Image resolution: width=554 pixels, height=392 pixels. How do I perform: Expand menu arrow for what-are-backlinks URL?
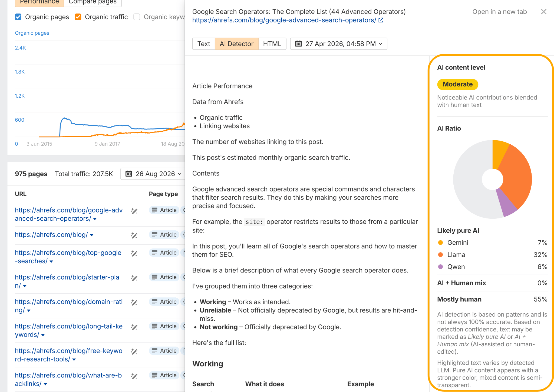(x=45, y=384)
